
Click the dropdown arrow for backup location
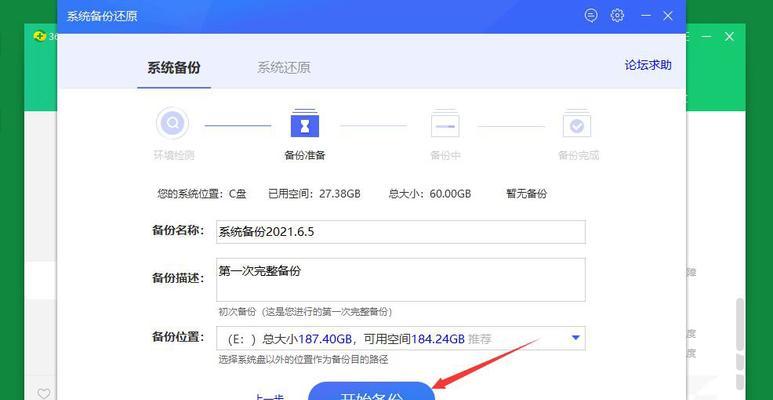575,338
